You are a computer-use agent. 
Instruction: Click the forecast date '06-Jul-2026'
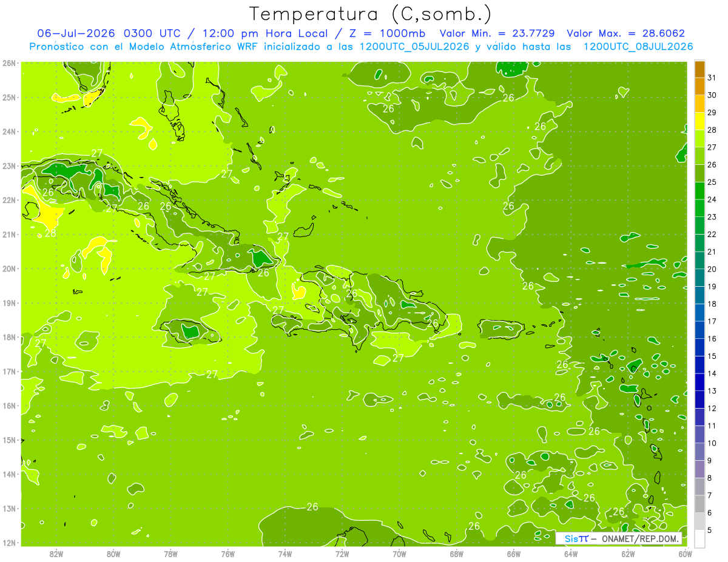76,33
